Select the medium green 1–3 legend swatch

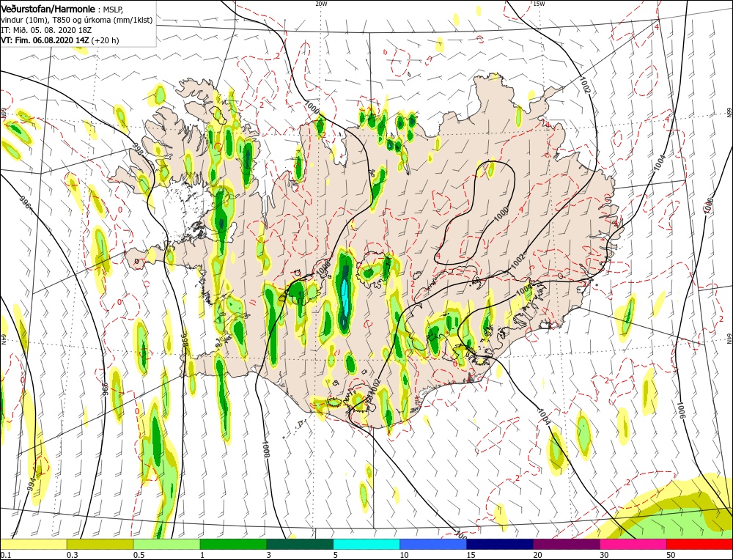coord(233,544)
